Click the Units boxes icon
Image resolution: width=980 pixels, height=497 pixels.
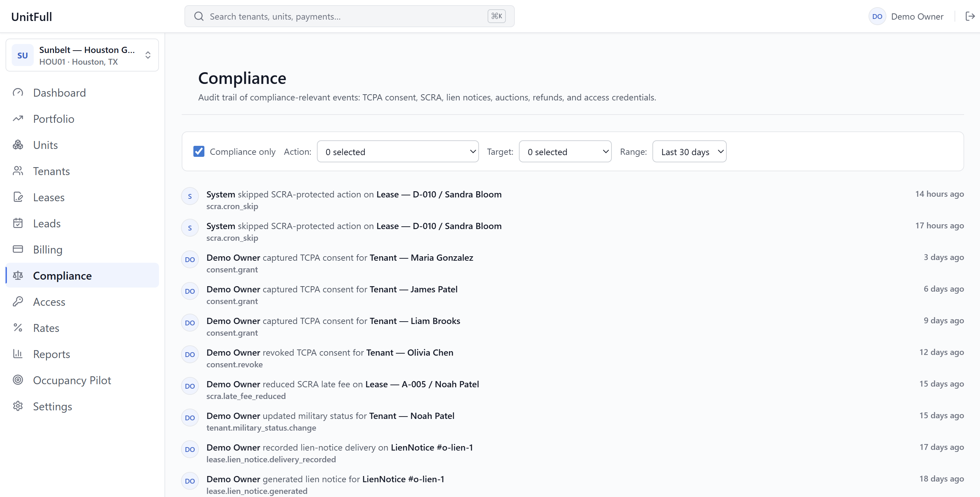point(18,145)
